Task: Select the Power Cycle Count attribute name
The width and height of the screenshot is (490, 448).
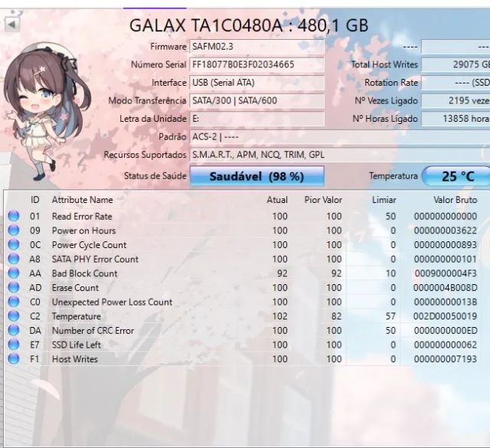Action: (x=89, y=245)
